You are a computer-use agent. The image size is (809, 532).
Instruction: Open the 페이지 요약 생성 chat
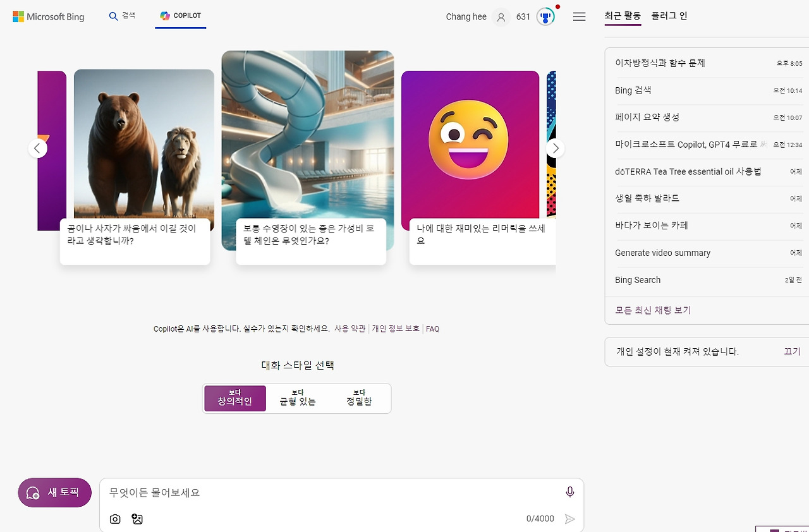(709, 118)
